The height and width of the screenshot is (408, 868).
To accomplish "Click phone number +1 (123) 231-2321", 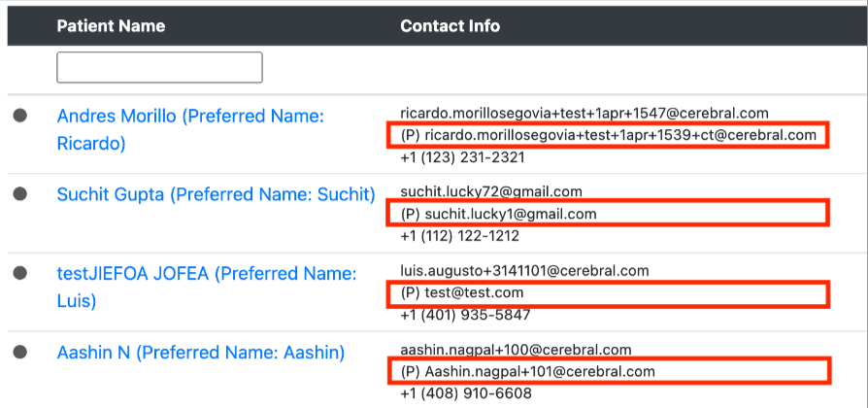I will pos(462,157).
